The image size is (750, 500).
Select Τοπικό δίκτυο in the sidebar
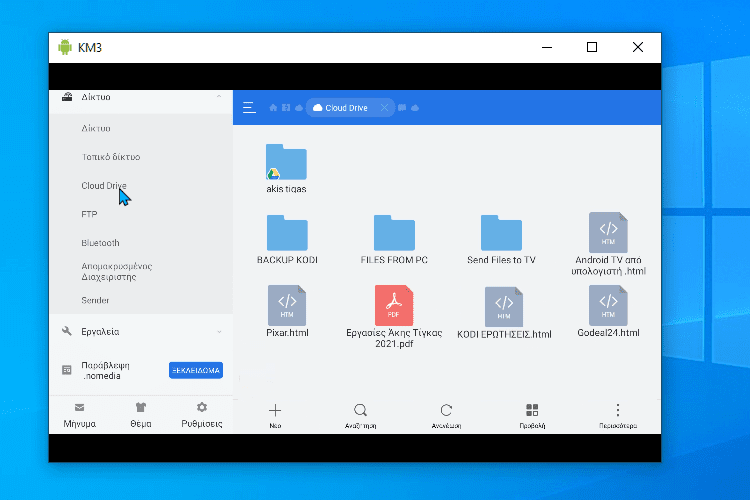click(x=110, y=157)
